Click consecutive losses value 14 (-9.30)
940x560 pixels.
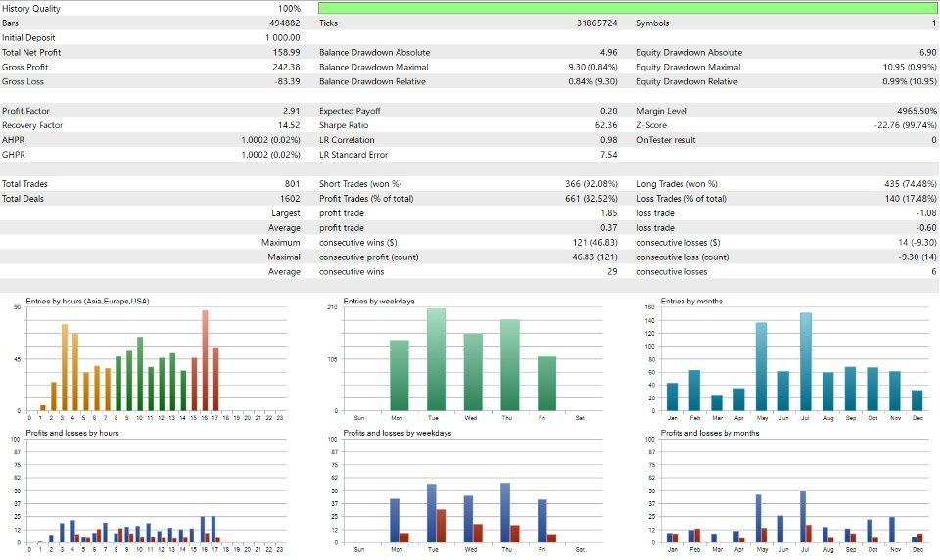[x=917, y=243]
